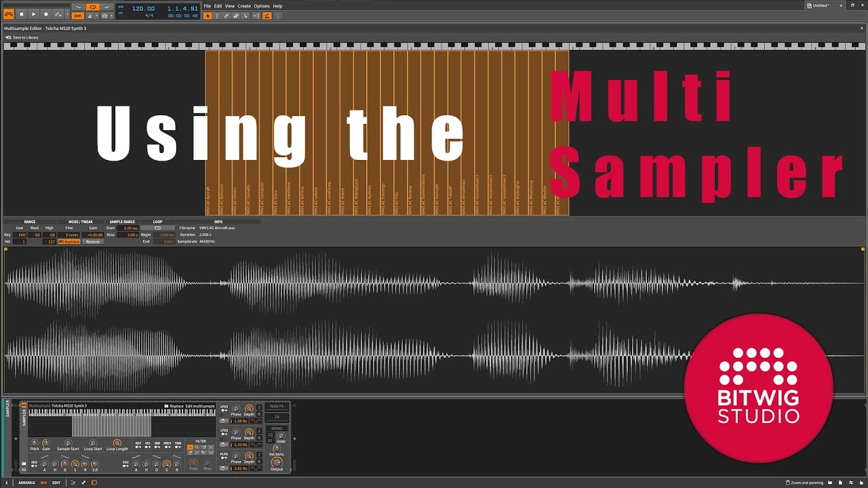Viewport: 868px width, 488px height.
Task: Click the Record transport button
Action: [x=46, y=14]
